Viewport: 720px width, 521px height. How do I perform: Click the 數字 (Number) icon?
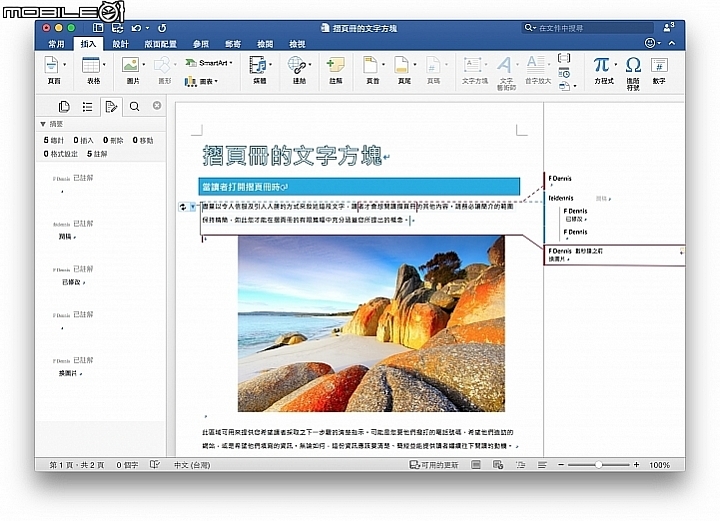659,65
